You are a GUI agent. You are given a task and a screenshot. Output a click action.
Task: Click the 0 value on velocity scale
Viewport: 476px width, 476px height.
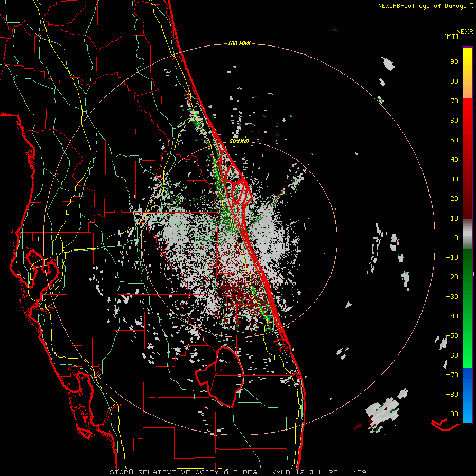[456, 238]
